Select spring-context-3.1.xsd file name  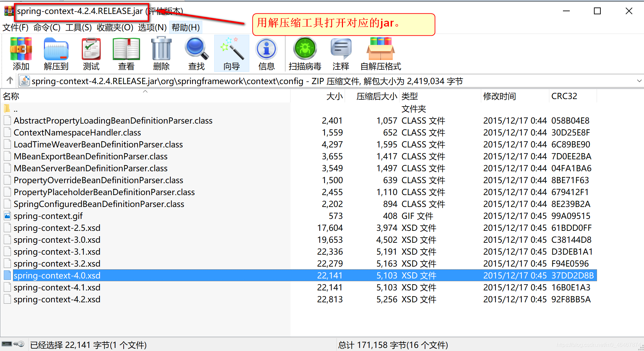(57, 252)
